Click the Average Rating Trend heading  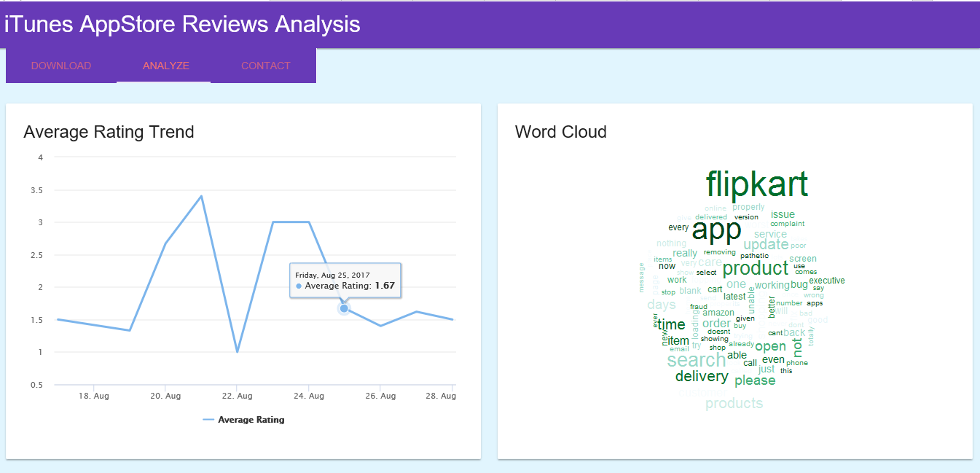tap(109, 132)
